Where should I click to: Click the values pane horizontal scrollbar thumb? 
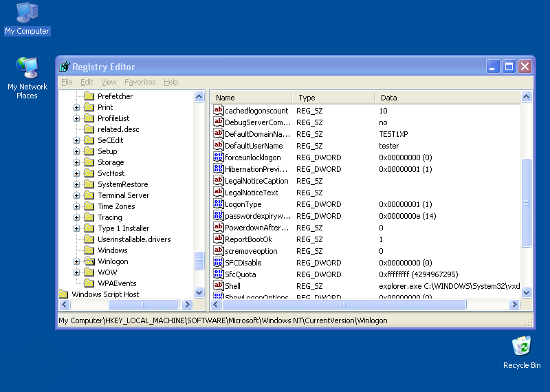tap(344, 304)
